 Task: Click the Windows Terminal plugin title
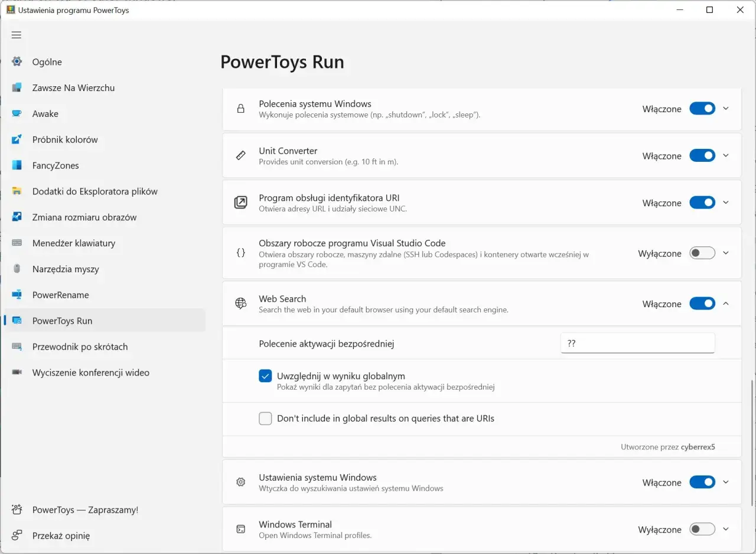(x=295, y=524)
